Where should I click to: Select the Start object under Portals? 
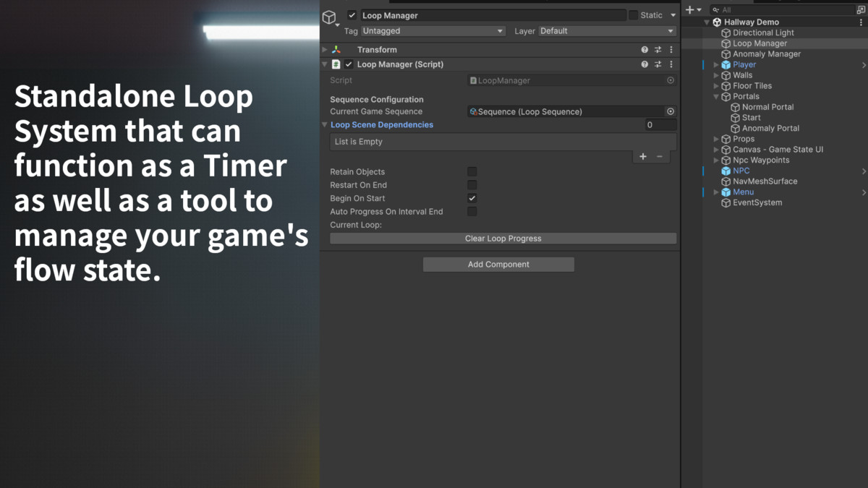(x=751, y=118)
